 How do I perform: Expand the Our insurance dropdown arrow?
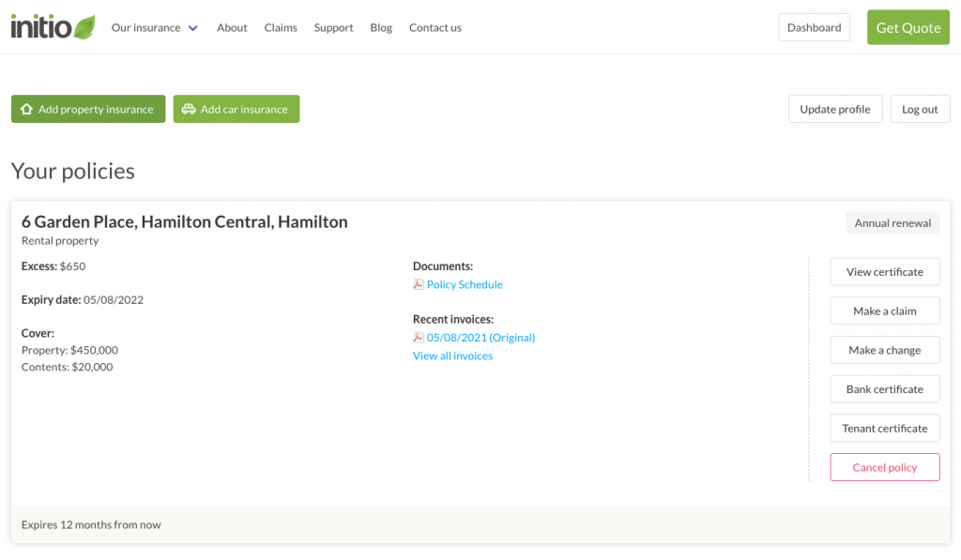pyautogui.click(x=193, y=28)
